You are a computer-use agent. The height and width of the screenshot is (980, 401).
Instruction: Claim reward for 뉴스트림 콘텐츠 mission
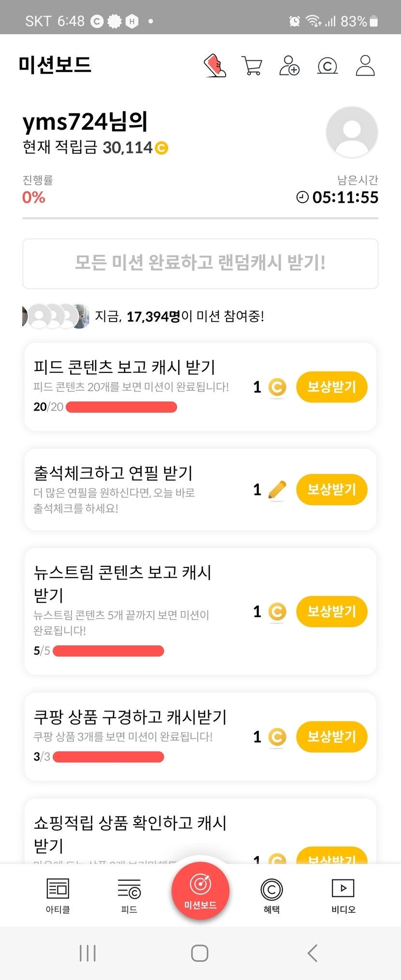(331, 611)
